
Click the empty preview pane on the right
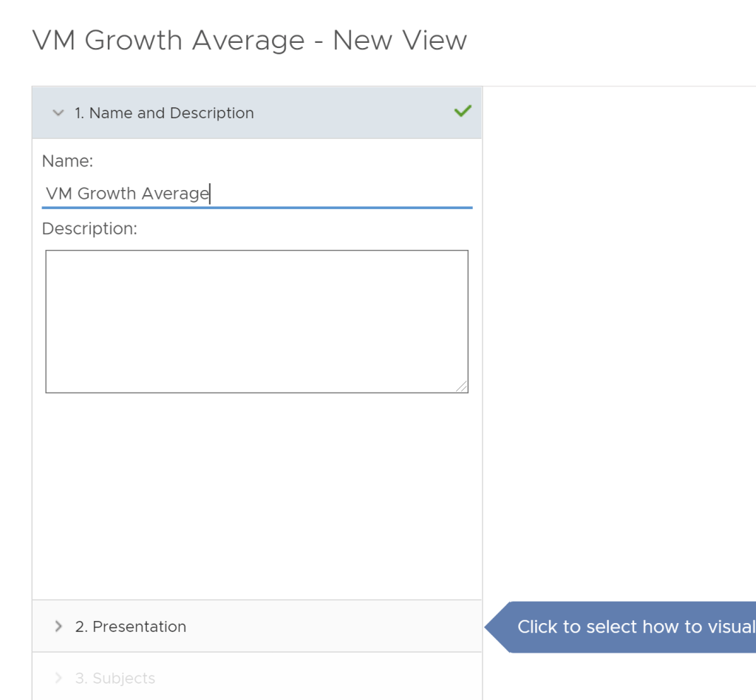(x=619, y=333)
